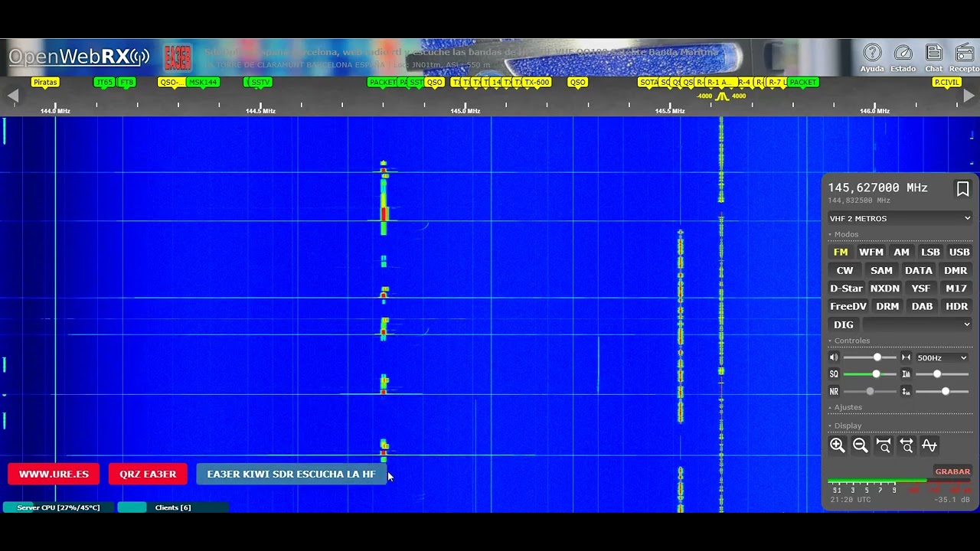Open the WWW.URE.ES link
This screenshot has height=551, width=980.
click(54, 474)
